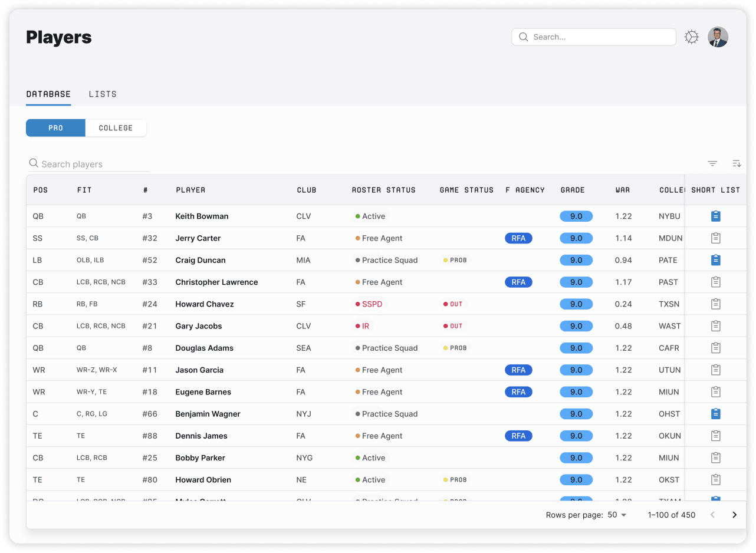This screenshot has width=756, height=553.
Task: Click the OHST college cell
Action: tap(669, 414)
